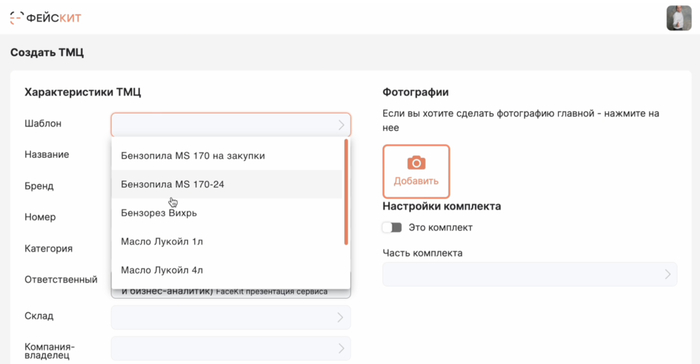Pick the Бензорез Вихрь template
This screenshot has width=700, height=364.
tap(227, 213)
